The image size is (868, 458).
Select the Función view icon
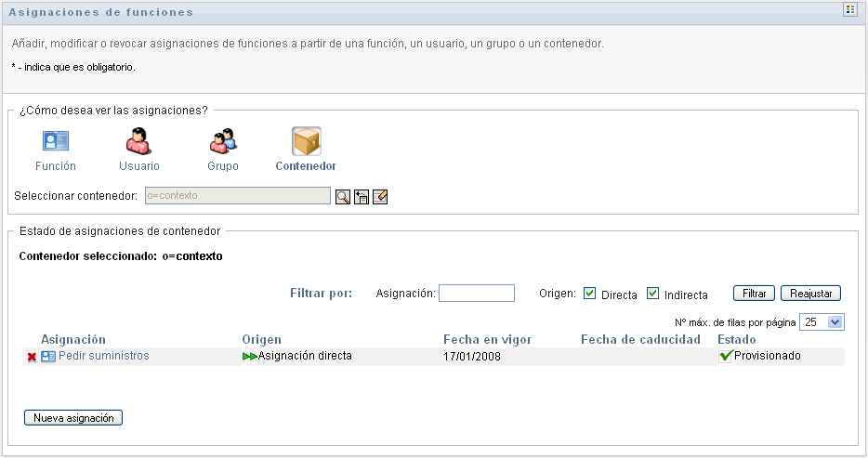[56, 141]
